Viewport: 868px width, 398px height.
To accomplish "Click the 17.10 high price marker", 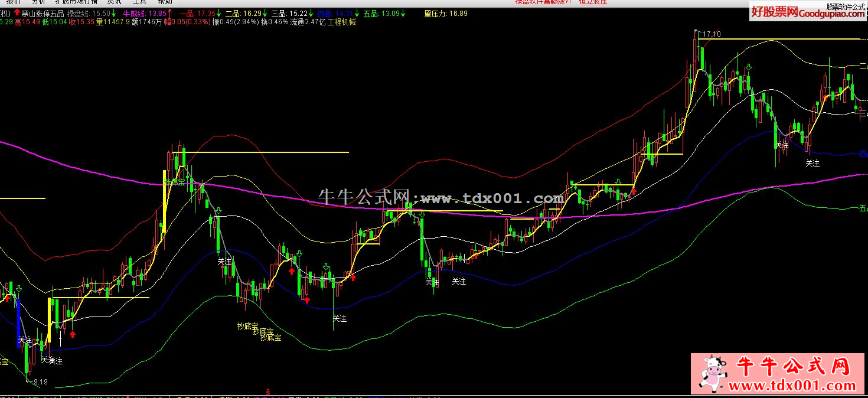I will 712,34.
